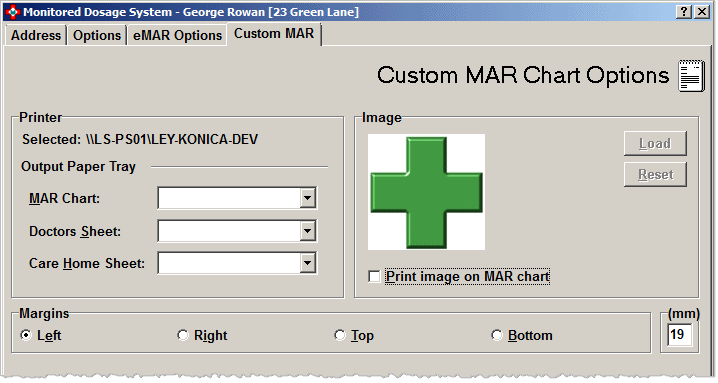Choose the Bottom margin option
Screen dimensions: 718x383
click(497, 335)
